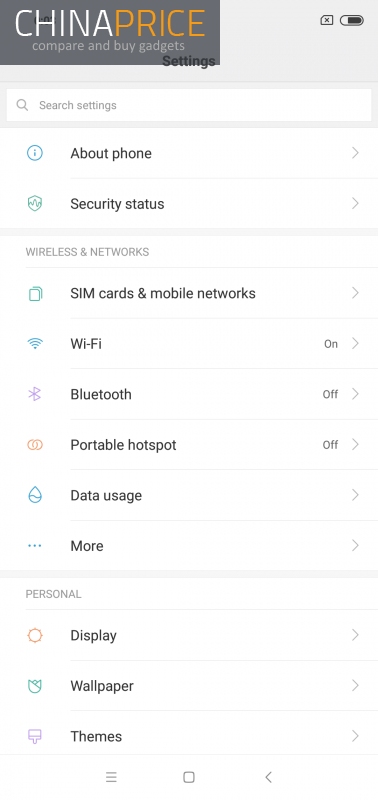Tap the Android back navigation button
The height and width of the screenshot is (800, 378).
[x=268, y=777]
